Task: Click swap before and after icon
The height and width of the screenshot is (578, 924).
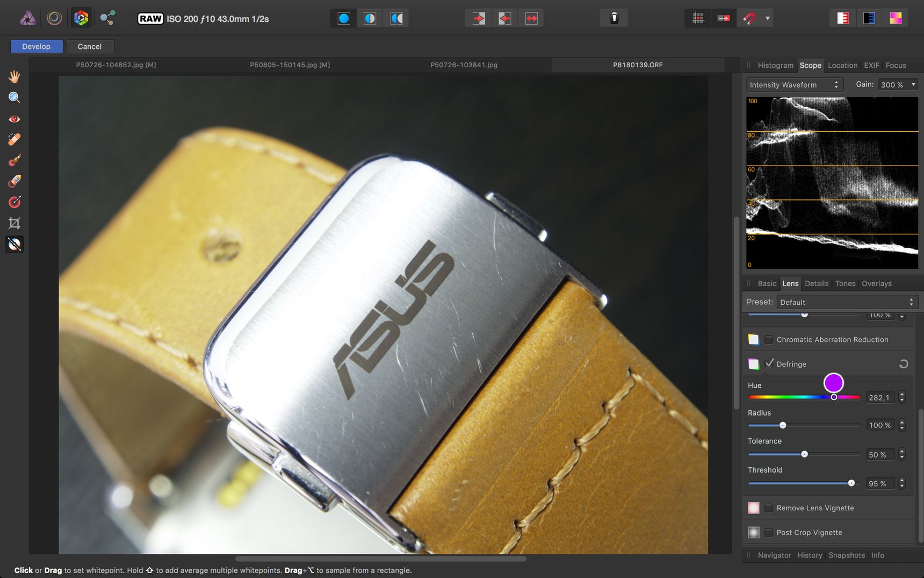Action: pyautogui.click(x=531, y=18)
